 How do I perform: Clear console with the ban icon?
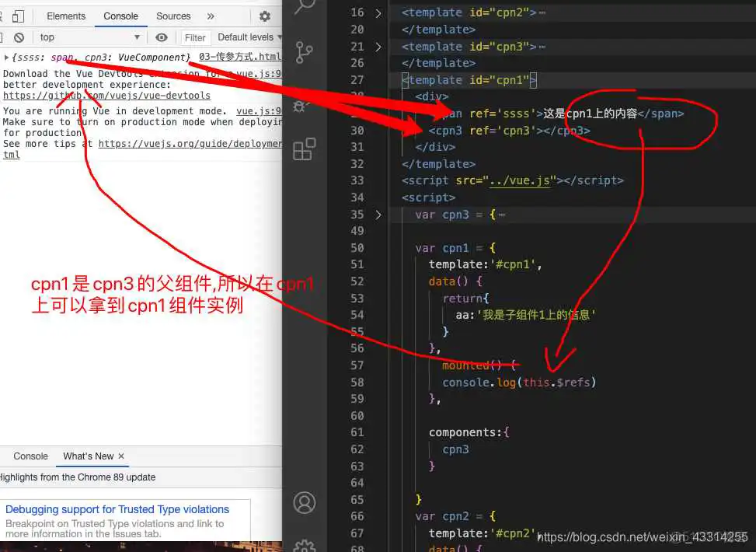coord(19,37)
